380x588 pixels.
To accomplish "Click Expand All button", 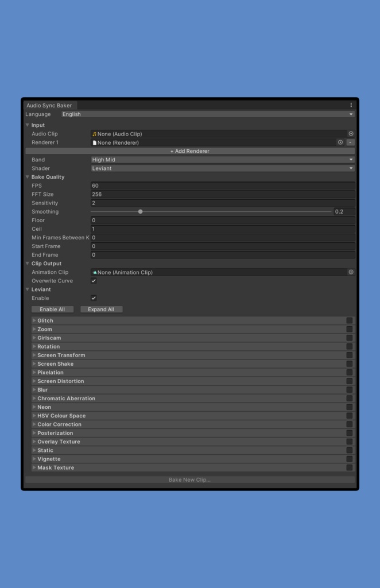I will [101, 310].
